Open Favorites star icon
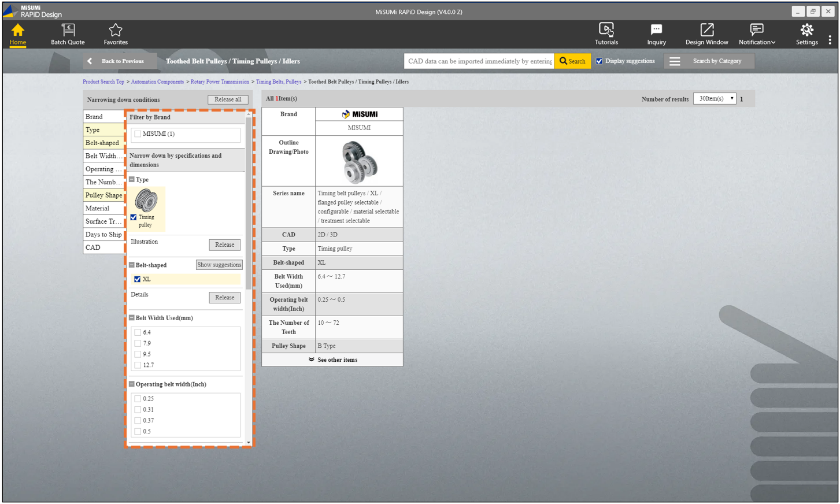Screen dimensions: 840x504 (116, 31)
